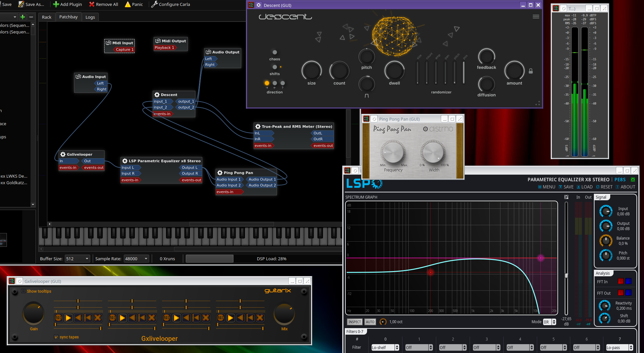Uncheck the sync tapes checkbox
The height and width of the screenshot is (353, 644).
[56, 337]
